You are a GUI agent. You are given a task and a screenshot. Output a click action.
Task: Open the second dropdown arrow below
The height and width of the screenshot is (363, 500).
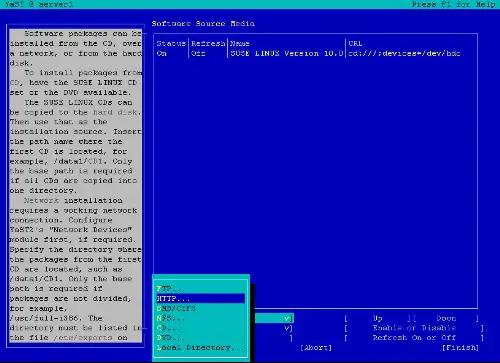point(288,328)
